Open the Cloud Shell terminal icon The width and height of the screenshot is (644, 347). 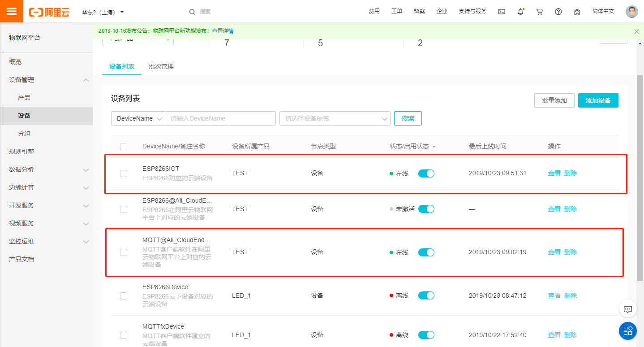pyautogui.click(x=502, y=12)
